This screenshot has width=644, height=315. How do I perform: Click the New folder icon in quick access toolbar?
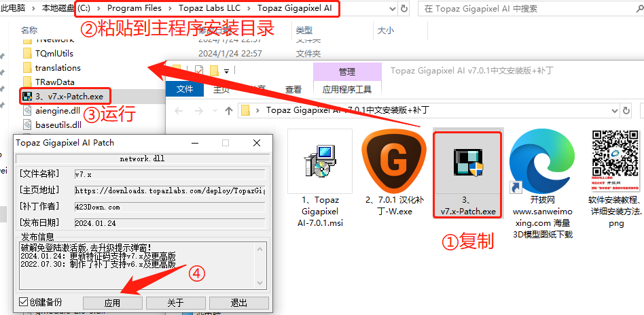click(214, 71)
